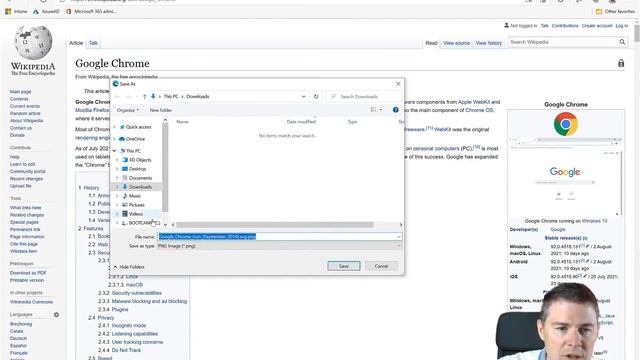The height and width of the screenshot is (360, 640).
Task: Click horizontal scrollbar in file list
Action: point(275,225)
